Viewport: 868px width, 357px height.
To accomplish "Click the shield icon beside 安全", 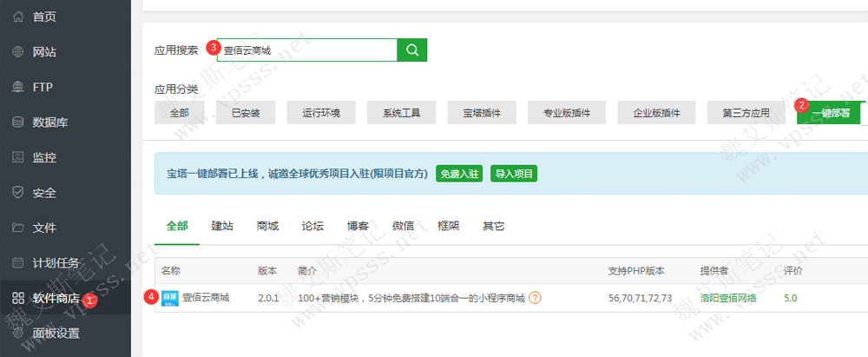I will coord(18,192).
